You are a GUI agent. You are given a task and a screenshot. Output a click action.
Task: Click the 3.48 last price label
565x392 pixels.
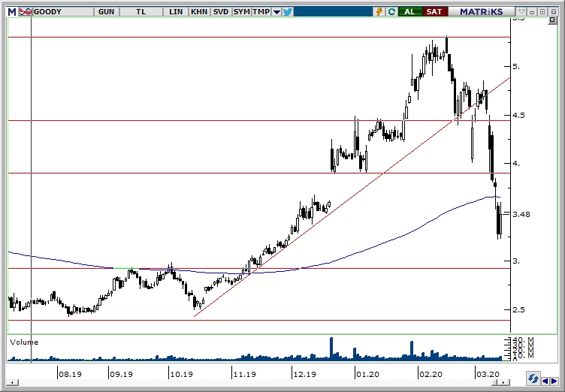[521, 214]
